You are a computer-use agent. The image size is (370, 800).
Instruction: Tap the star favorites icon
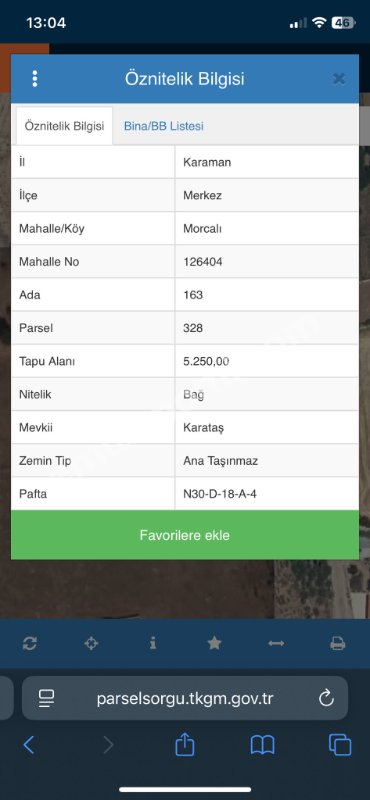(x=214, y=643)
